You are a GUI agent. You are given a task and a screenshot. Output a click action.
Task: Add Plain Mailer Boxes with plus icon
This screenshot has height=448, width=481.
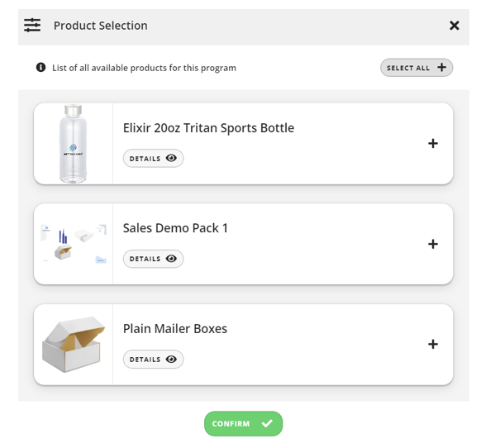tap(433, 344)
